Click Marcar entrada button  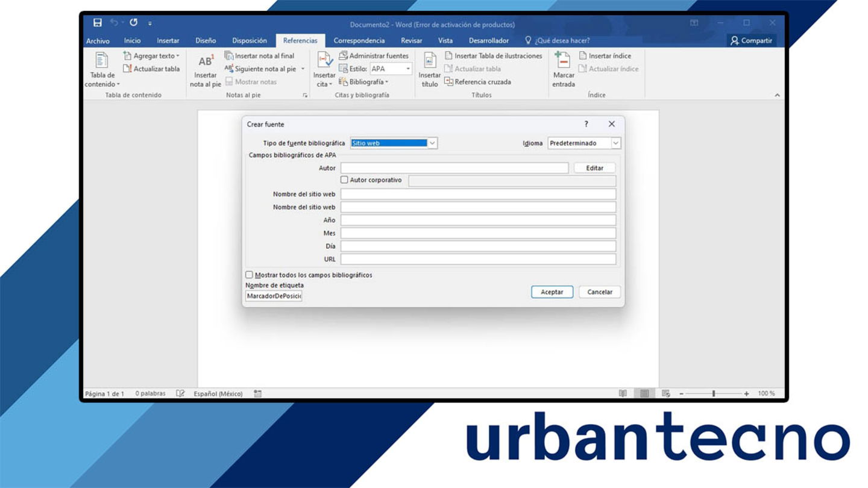564,70
